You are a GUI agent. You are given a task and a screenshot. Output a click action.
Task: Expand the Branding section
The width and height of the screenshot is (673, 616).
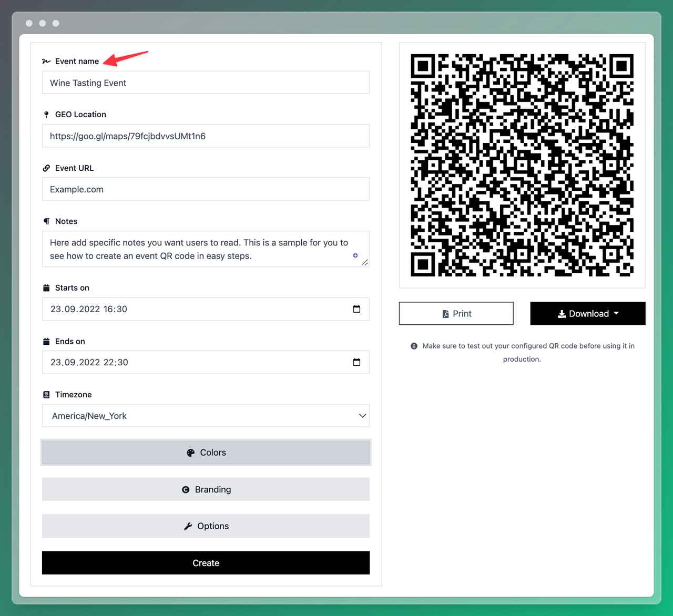click(206, 489)
